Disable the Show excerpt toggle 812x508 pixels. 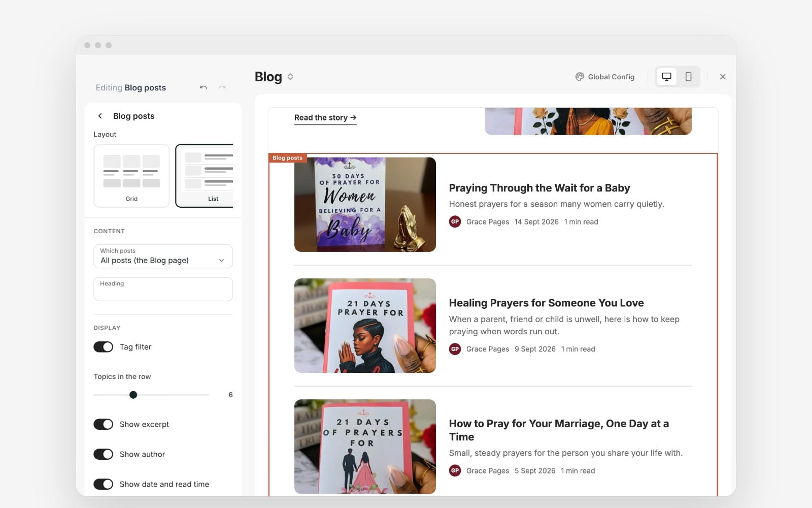[x=104, y=424]
